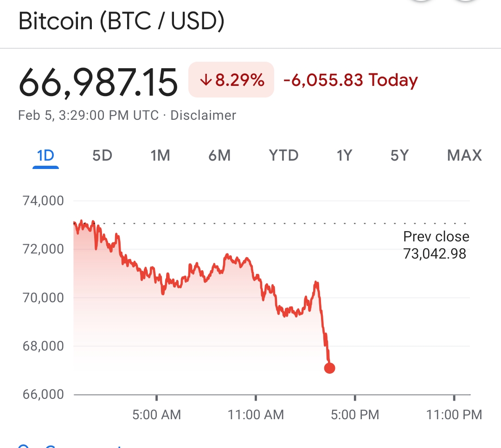
Task: Show the 1M price history
Action: 160,156
